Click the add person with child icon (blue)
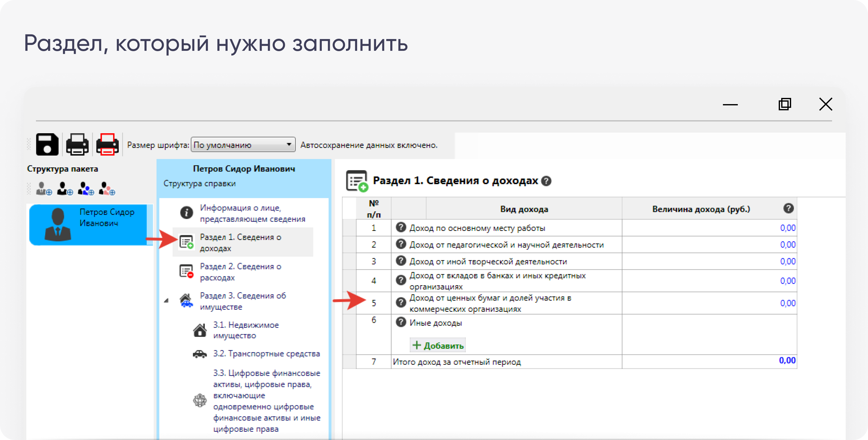868x440 pixels. 86,189
